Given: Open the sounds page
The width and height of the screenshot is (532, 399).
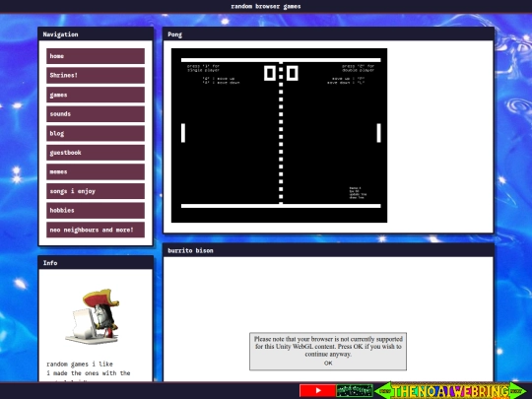Looking at the screenshot, I should click(x=96, y=114).
